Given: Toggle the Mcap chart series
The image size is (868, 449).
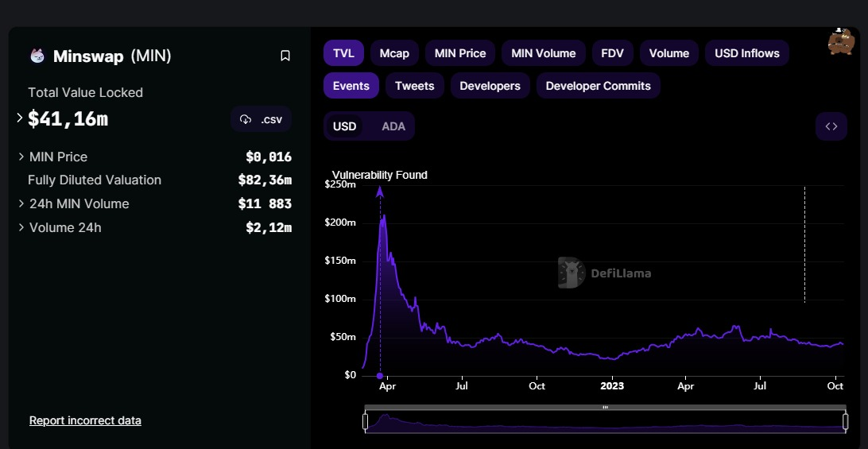Looking at the screenshot, I should pos(394,53).
